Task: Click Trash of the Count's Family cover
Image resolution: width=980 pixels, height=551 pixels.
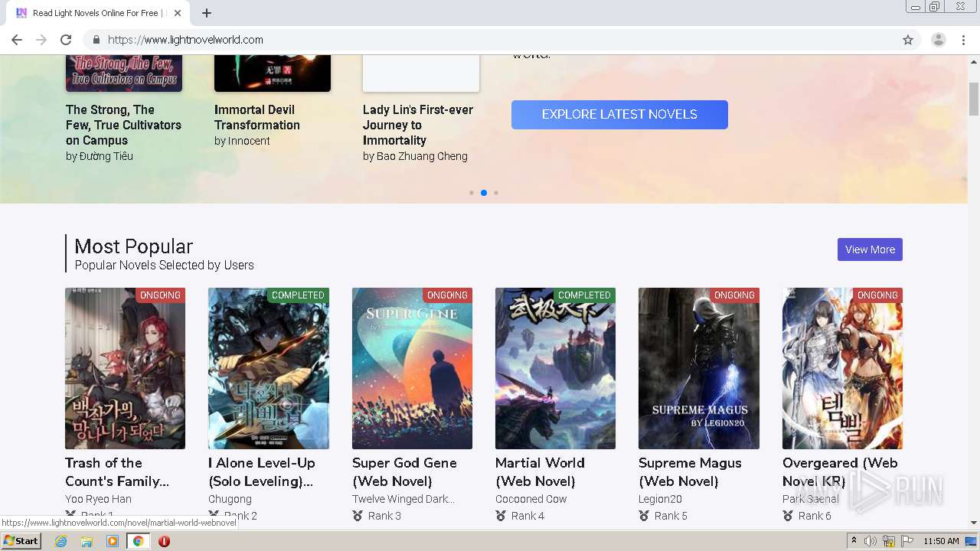Action: (125, 368)
